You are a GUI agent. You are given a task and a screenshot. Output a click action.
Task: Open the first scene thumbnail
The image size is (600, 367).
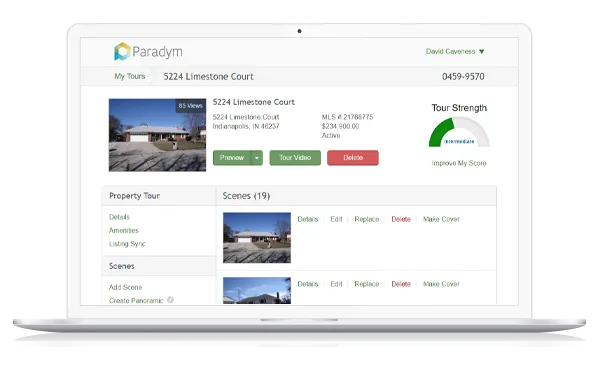pyautogui.click(x=257, y=238)
